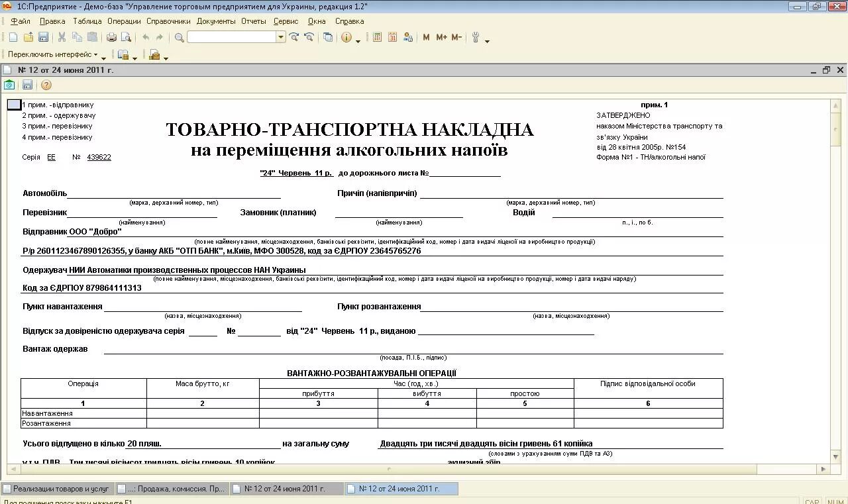
Task: Print the document with the printer icon
Action: [x=111, y=38]
